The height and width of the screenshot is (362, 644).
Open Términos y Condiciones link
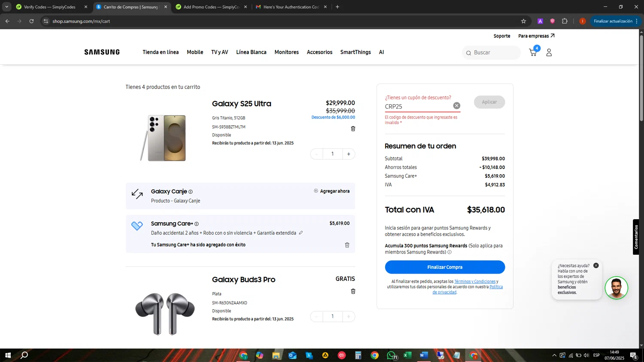(x=475, y=282)
